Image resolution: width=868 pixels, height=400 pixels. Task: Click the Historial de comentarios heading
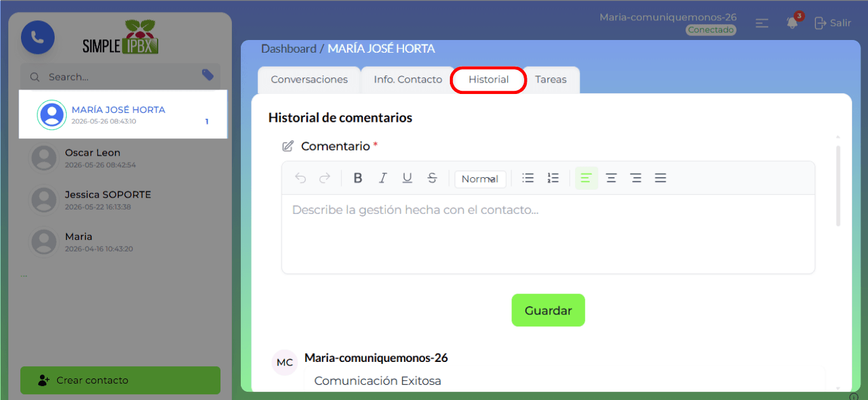[x=341, y=117]
